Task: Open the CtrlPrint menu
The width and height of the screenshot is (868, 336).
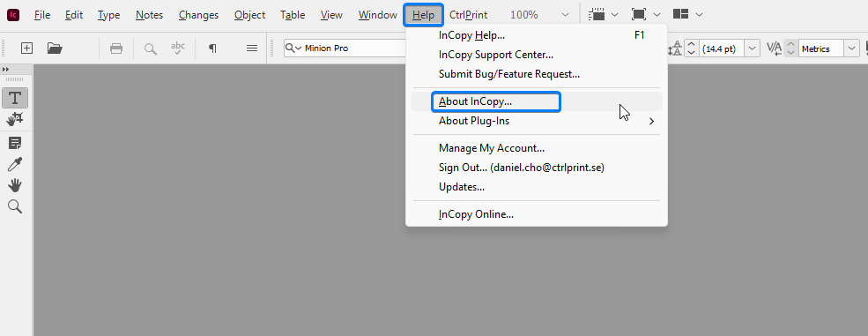Action: (468, 15)
